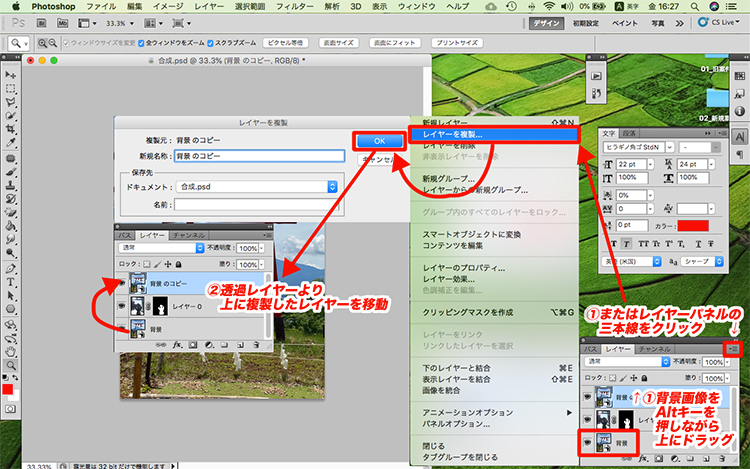Select the Path Selection tool

(x=10, y=295)
